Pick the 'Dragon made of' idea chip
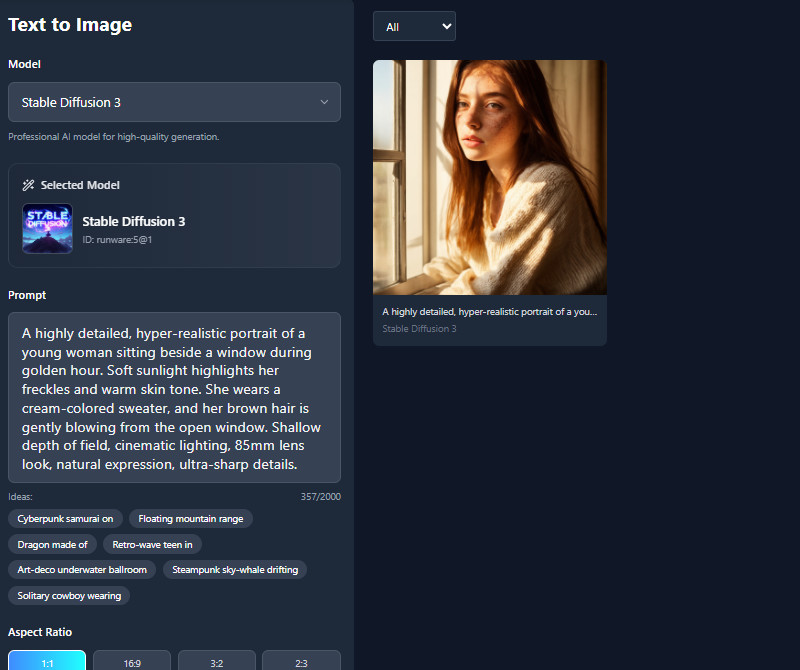The image size is (800, 670). pyautogui.click(x=53, y=545)
